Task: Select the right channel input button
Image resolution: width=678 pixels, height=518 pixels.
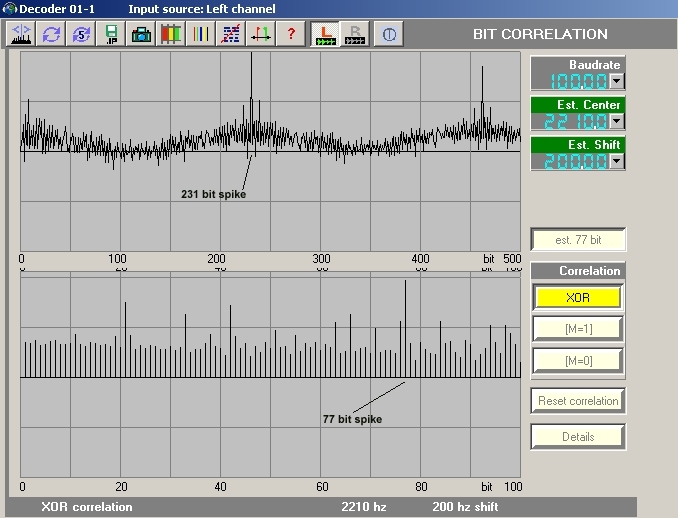Action: pyautogui.click(x=355, y=34)
